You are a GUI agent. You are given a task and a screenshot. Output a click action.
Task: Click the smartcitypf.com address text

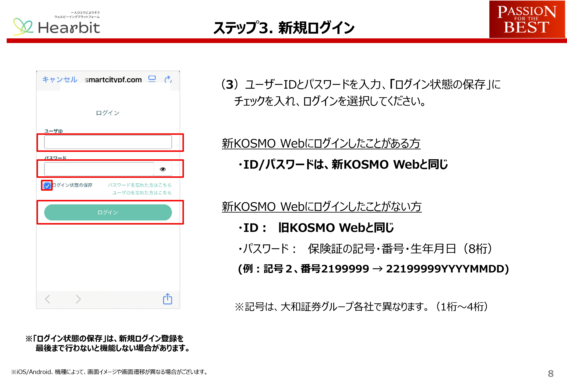[113, 80]
